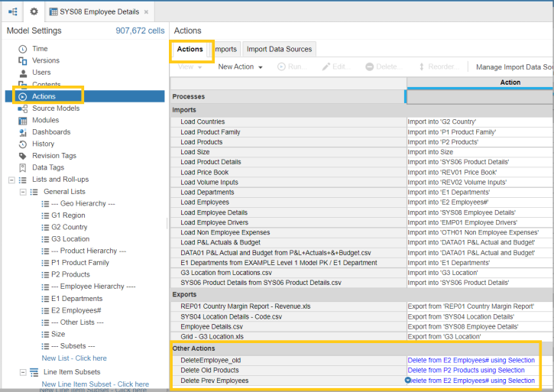Click the Run play icon in toolbar
Viewport: 554px width, 392px height.
(x=281, y=66)
